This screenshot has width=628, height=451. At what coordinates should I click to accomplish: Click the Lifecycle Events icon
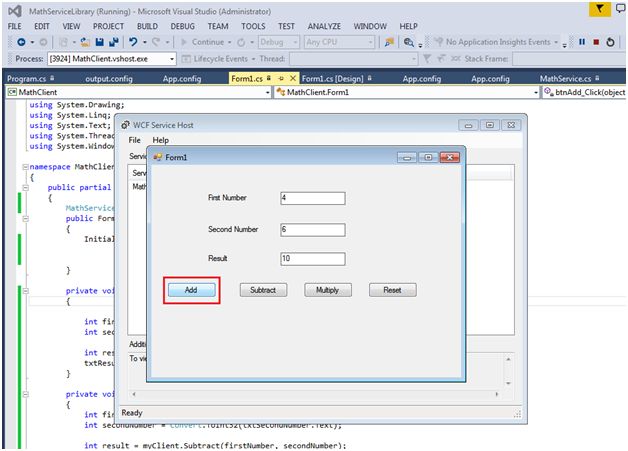click(186, 59)
